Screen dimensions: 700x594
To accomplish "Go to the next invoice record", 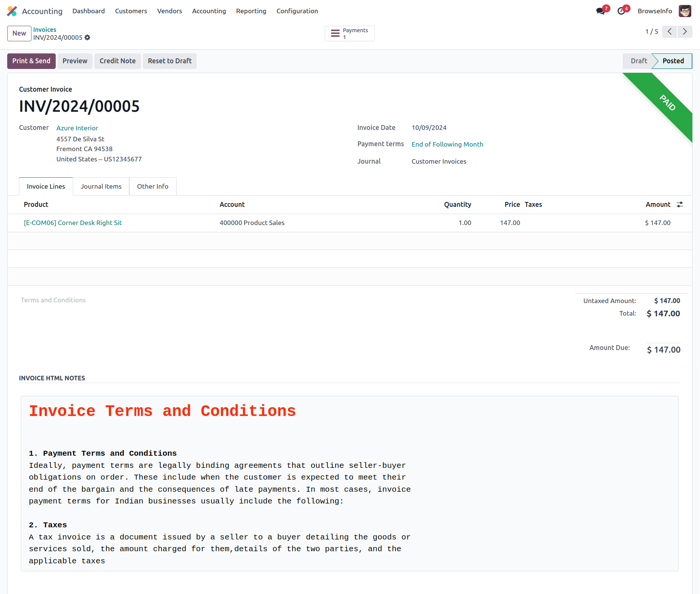I will pyautogui.click(x=684, y=31).
